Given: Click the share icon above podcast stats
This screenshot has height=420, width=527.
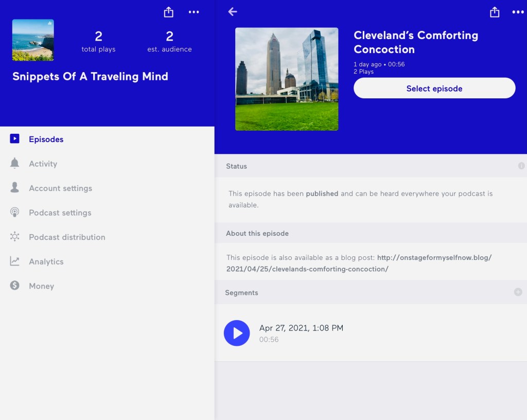Looking at the screenshot, I should tap(168, 12).
